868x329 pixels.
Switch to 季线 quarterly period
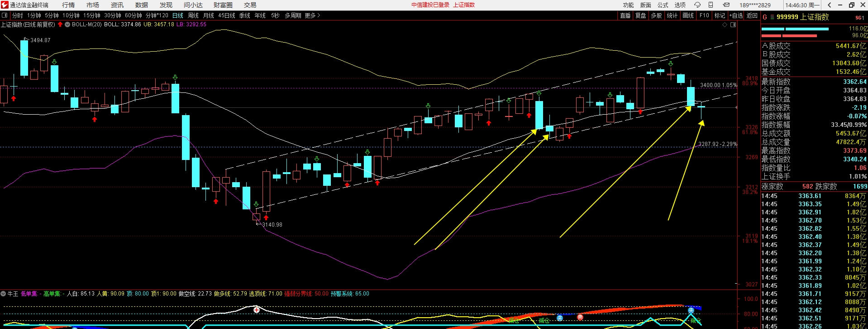(245, 15)
